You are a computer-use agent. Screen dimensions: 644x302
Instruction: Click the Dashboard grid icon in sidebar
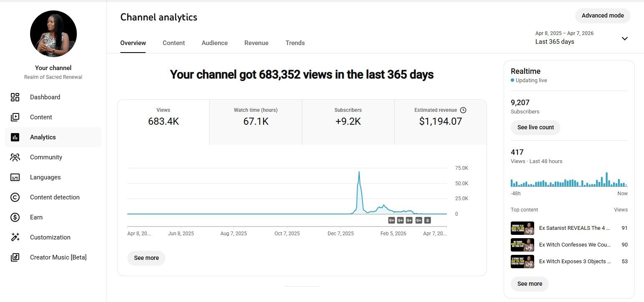click(15, 97)
